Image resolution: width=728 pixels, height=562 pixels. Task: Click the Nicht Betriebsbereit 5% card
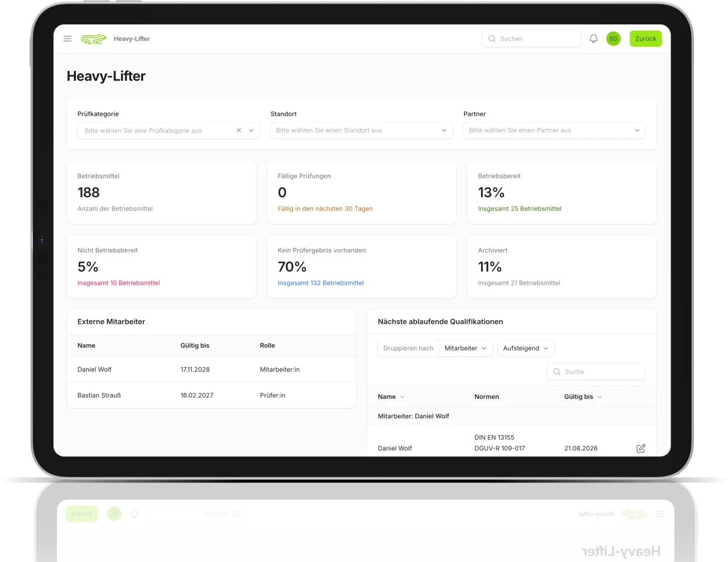coord(161,267)
